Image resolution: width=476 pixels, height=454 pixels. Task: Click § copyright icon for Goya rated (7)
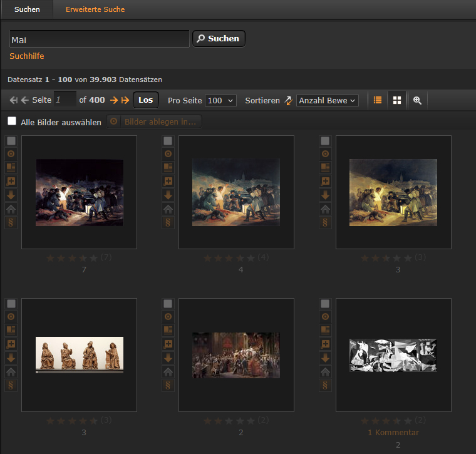[11, 222]
